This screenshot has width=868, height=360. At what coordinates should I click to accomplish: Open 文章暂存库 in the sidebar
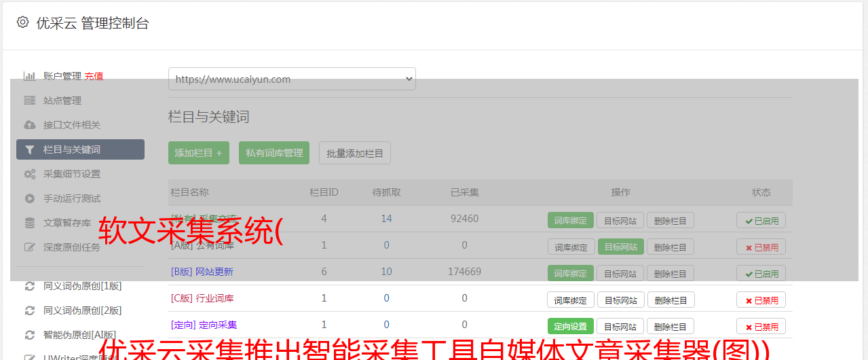pyautogui.click(x=67, y=223)
